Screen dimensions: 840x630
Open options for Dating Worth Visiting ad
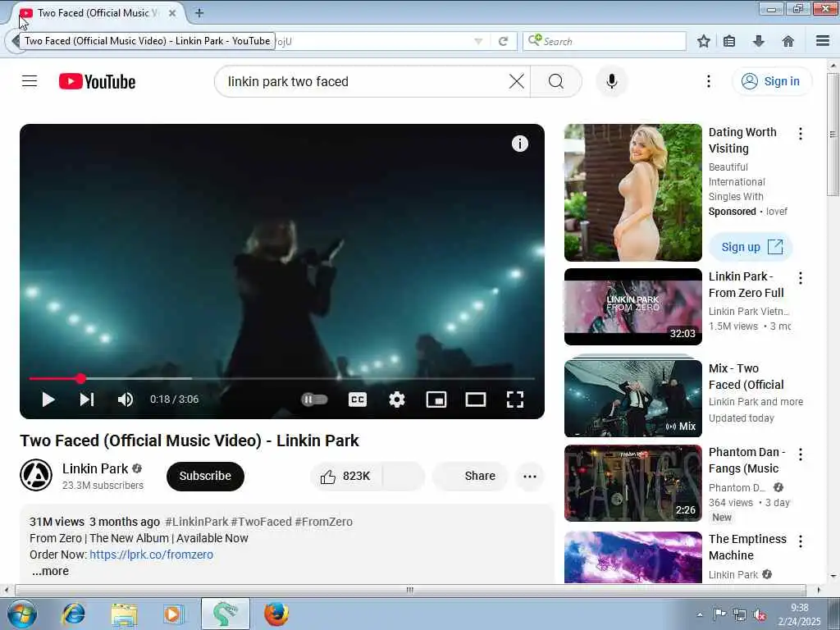click(x=801, y=134)
